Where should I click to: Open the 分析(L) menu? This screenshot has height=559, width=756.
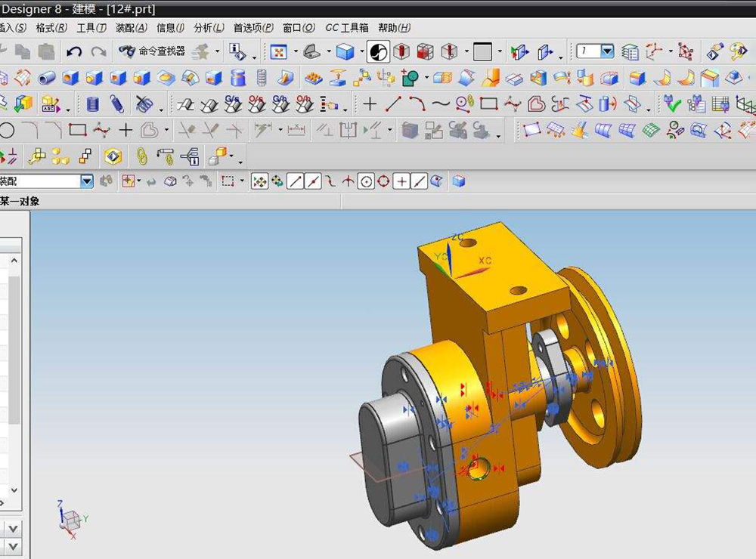(x=209, y=28)
